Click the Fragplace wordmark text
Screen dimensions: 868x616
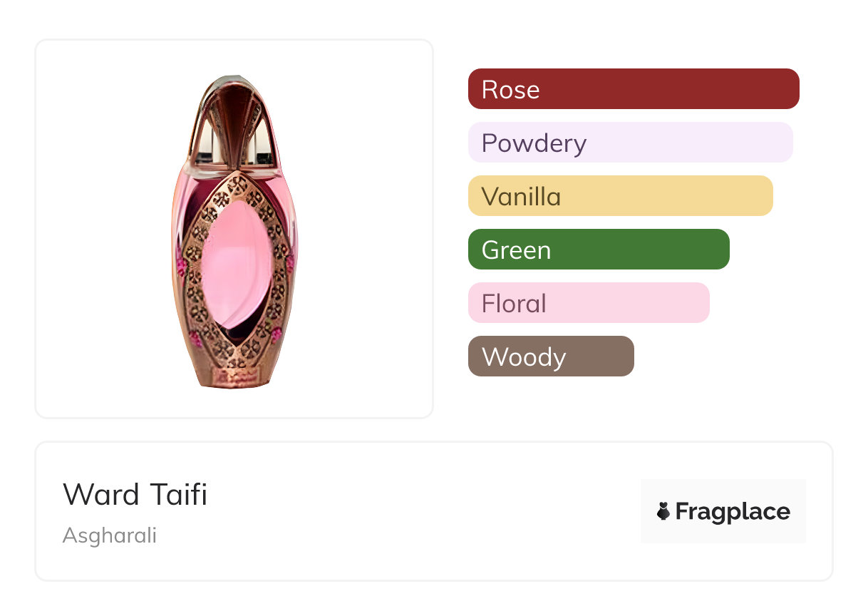733,512
